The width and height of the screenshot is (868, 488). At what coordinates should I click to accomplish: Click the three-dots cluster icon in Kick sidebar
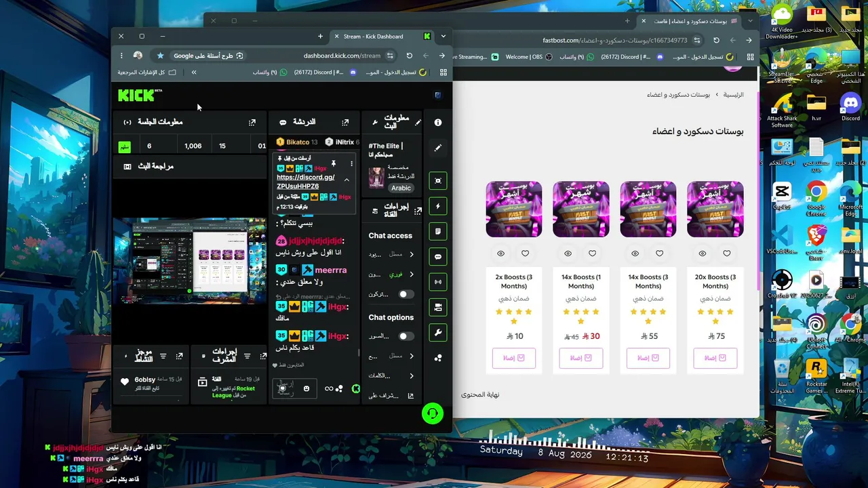pos(438,358)
